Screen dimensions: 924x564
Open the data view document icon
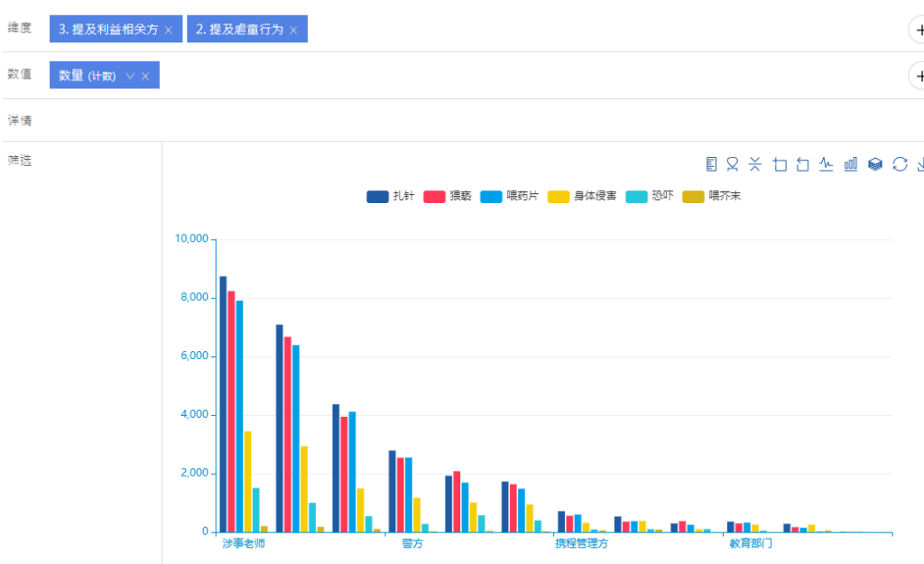click(711, 164)
